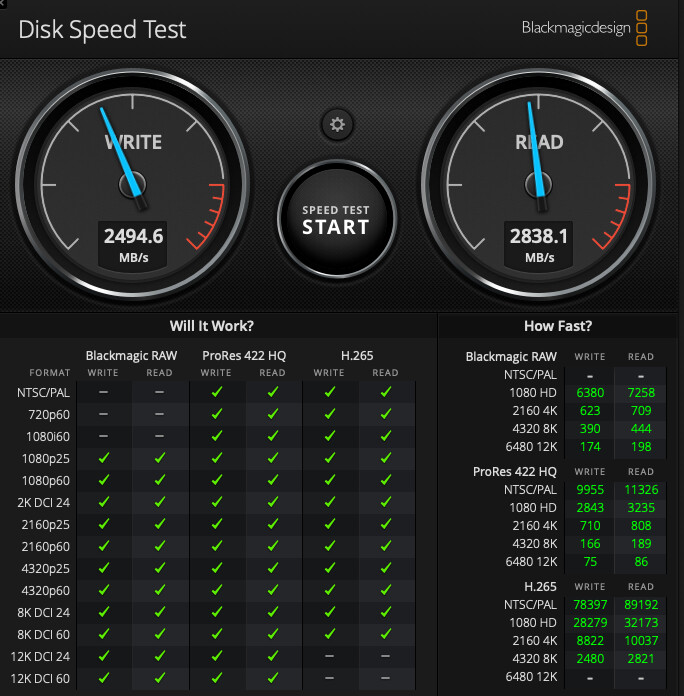Image resolution: width=684 pixels, height=696 pixels.
Task: Click the Speed Test Start button
Action: point(336,220)
